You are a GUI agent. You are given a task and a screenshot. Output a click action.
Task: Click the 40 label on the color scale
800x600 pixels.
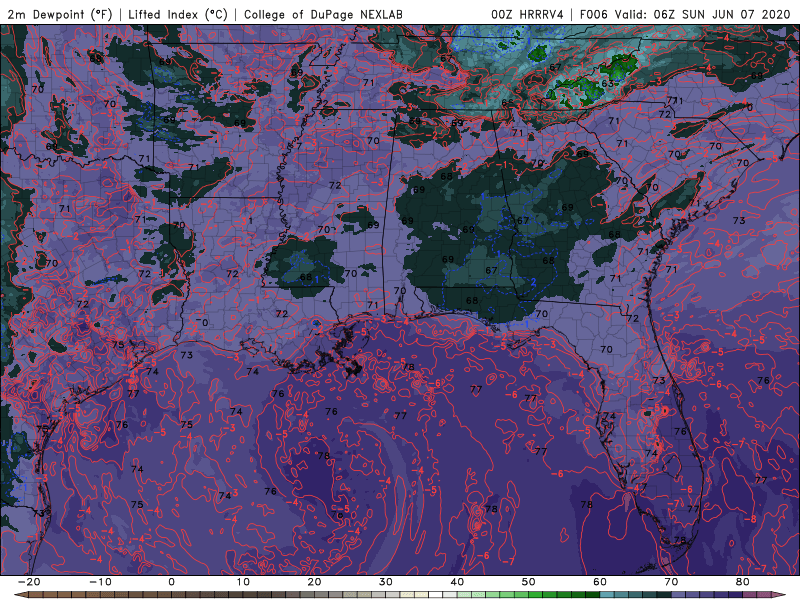click(x=457, y=582)
